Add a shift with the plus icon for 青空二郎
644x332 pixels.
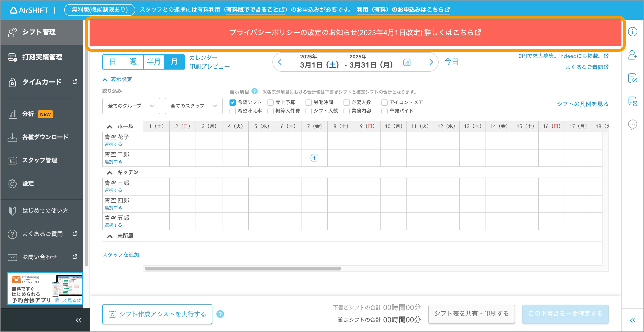click(x=314, y=158)
